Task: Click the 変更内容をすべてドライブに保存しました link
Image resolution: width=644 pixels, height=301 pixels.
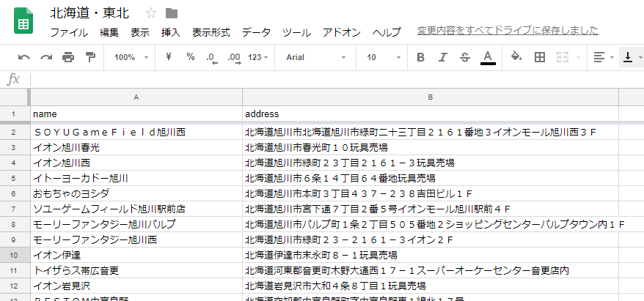Action: pos(508,30)
